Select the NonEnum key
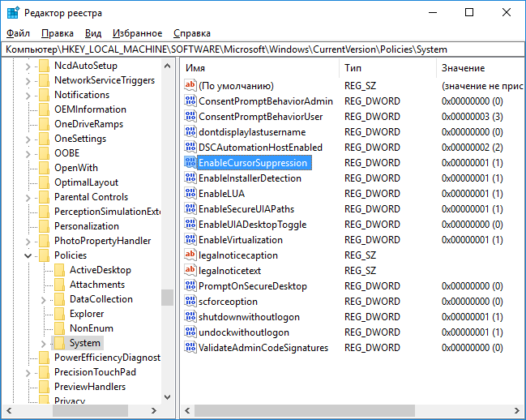Screen dimensions: 526x420 point(92,328)
